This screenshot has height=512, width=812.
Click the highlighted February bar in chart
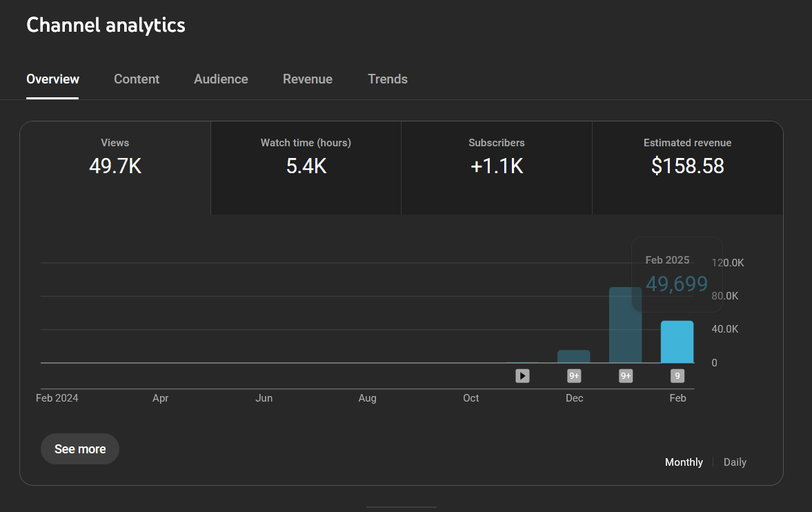point(677,342)
